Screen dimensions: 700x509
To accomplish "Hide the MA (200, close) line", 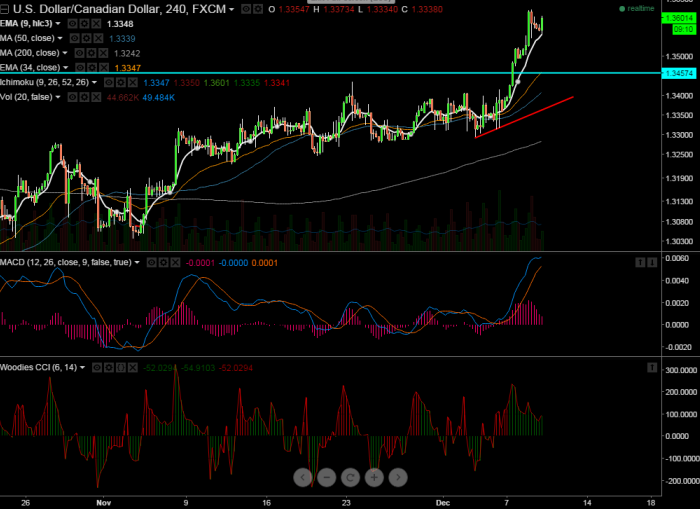I will (79, 53).
